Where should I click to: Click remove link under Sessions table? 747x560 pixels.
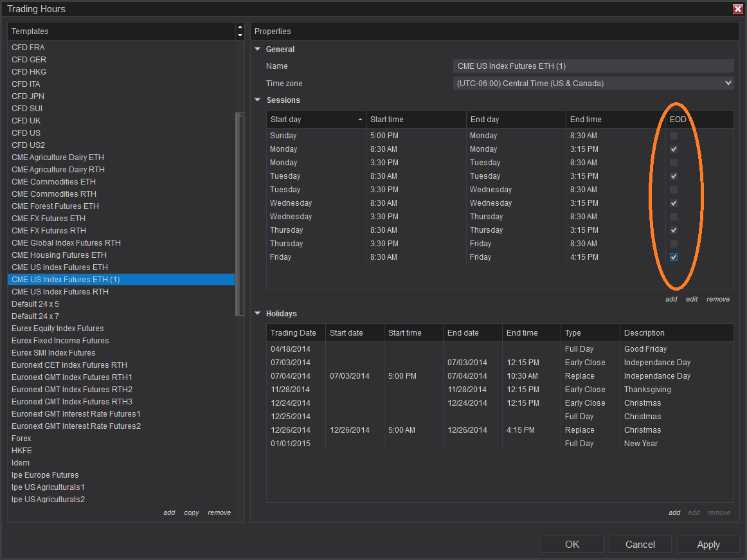tap(718, 300)
